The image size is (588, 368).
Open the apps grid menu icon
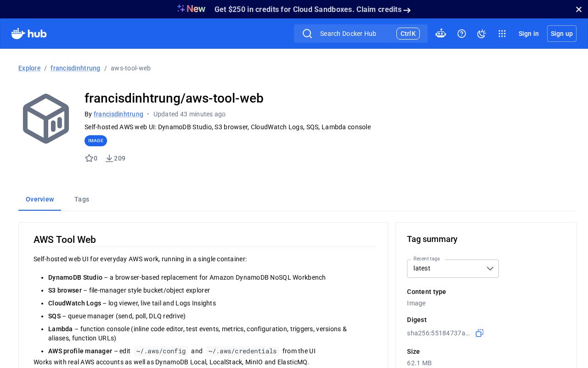click(502, 34)
